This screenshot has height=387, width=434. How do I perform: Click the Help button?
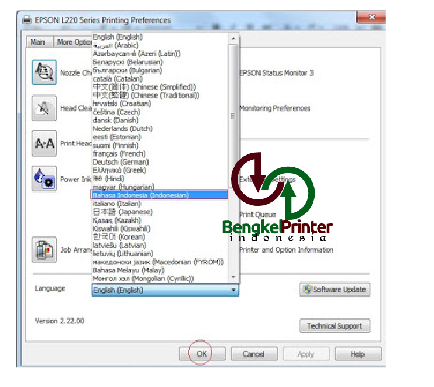358,354
